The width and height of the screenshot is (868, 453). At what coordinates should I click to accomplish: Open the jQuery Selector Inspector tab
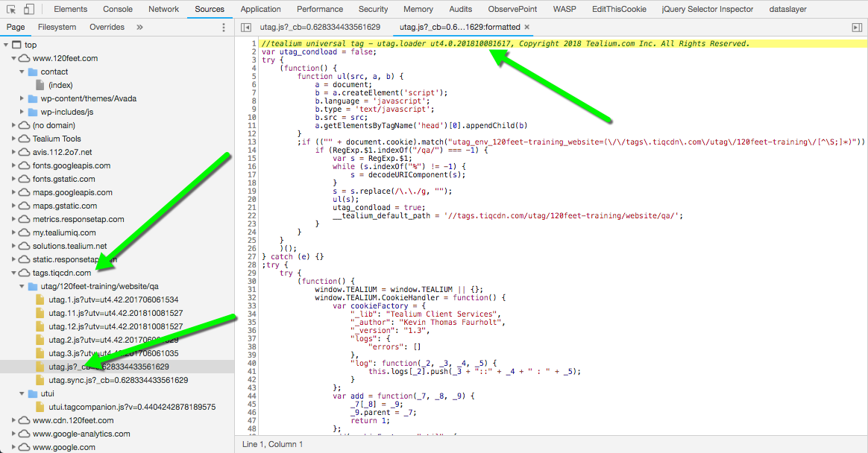[708, 10]
